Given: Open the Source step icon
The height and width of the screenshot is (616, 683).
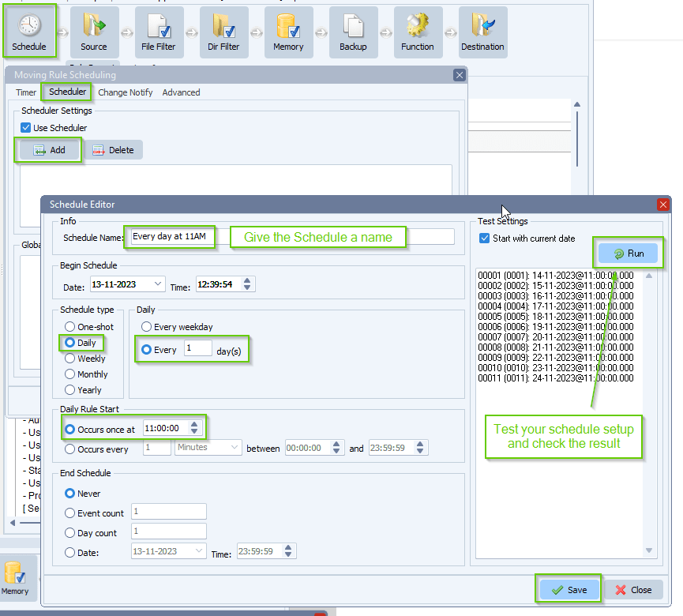Looking at the screenshot, I should (x=94, y=32).
